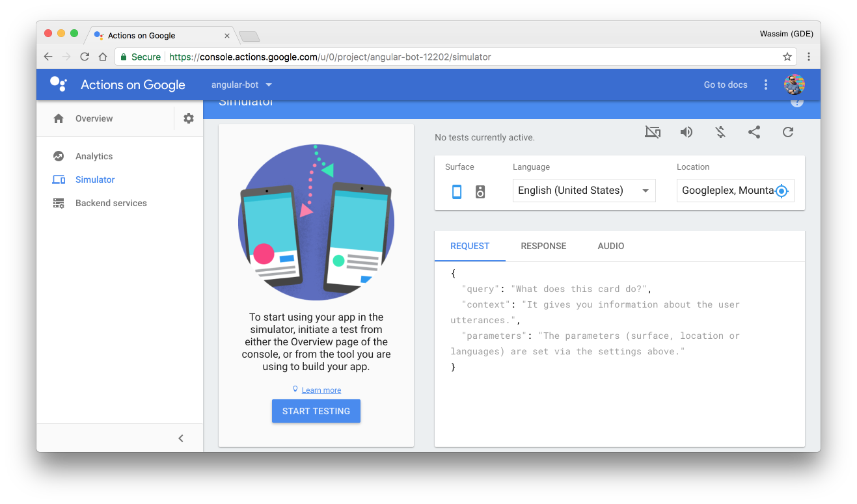Screen dimensions: 857x504
Task: Switch to the REQUEST tab
Action: pyautogui.click(x=470, y=246)
